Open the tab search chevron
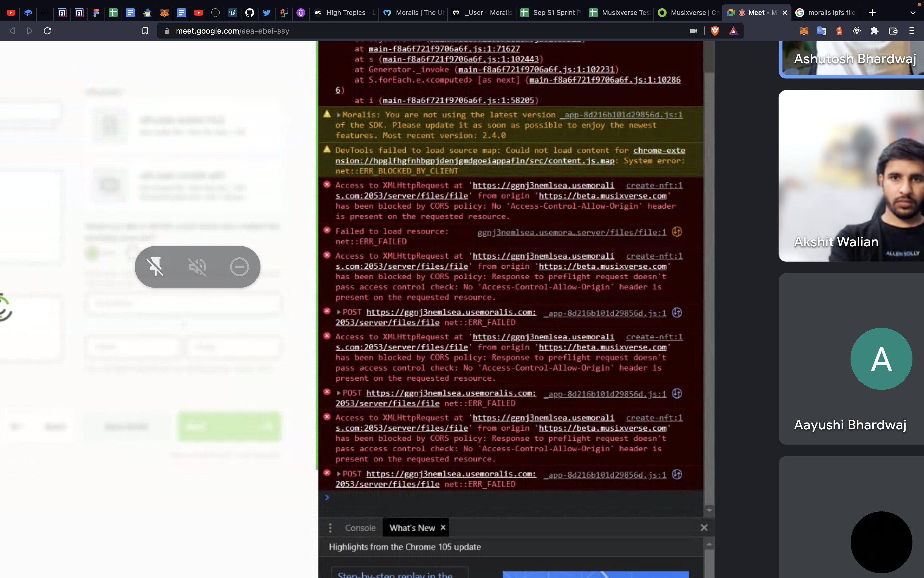The height and width of the screenshot is (578, 924). pos(913,13)
